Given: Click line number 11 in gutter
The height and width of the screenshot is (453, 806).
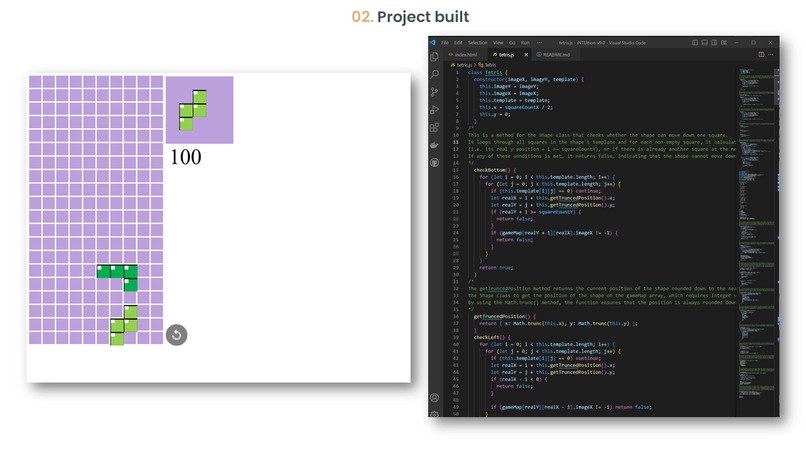Looking at the screenshot, I should point(456,142).
